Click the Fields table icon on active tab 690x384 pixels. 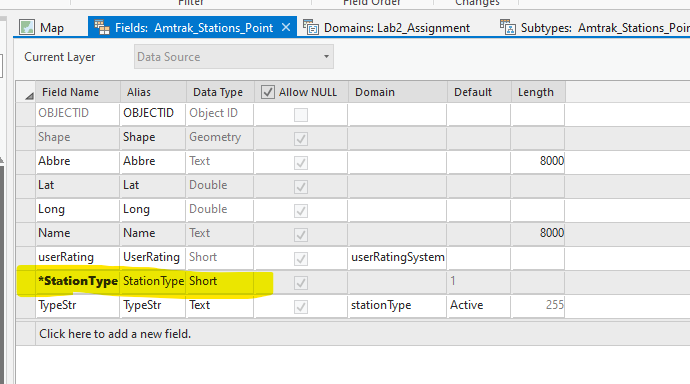[x=102, y=28]
